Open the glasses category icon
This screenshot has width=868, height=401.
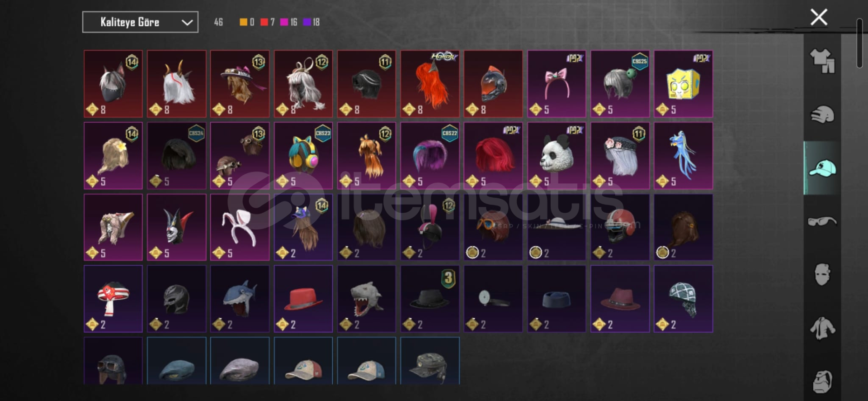click(822, 221)
